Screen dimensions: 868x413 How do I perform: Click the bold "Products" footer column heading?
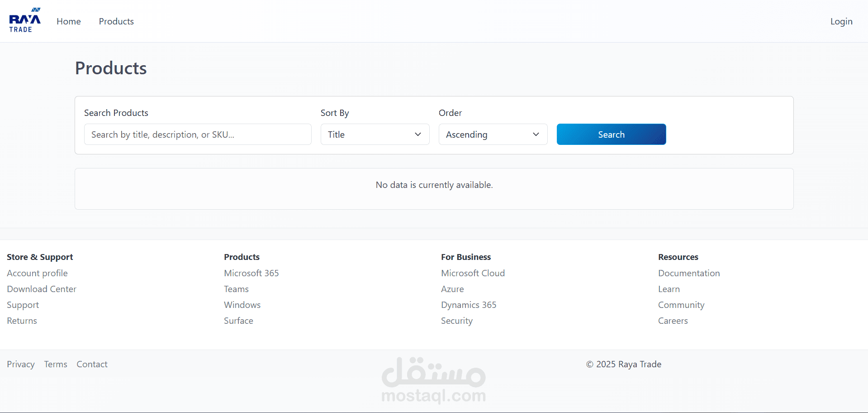click(242, 257)
